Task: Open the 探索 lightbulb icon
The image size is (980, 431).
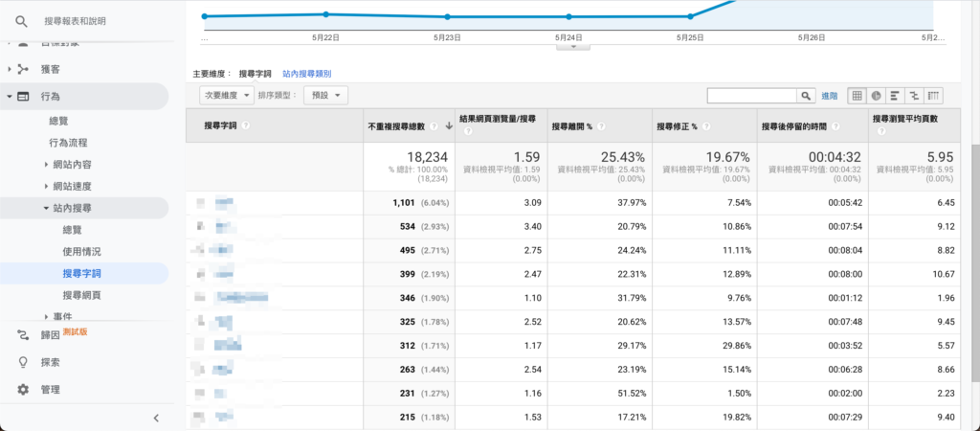Action: (23, 362)
